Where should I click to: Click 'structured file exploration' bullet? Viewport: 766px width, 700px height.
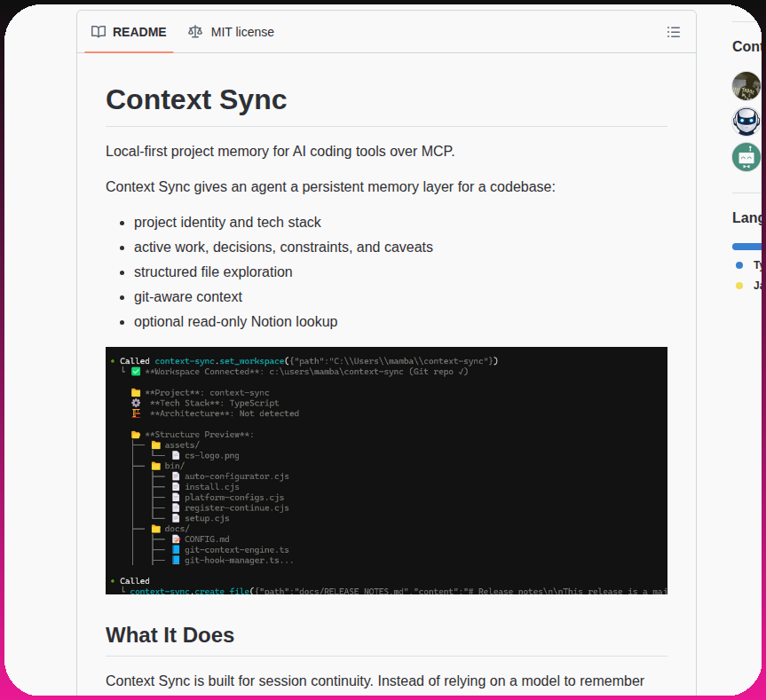tap(213, 271)
